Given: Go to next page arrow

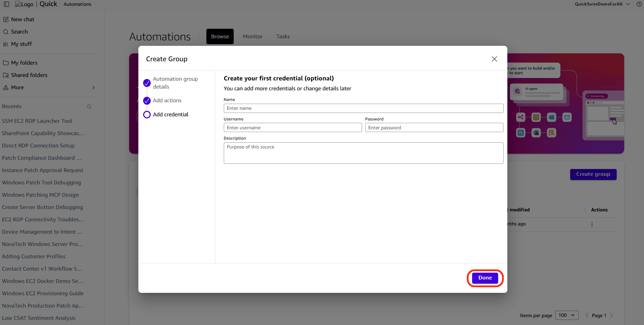Looking at the screenshot, I should click(612, 315).
